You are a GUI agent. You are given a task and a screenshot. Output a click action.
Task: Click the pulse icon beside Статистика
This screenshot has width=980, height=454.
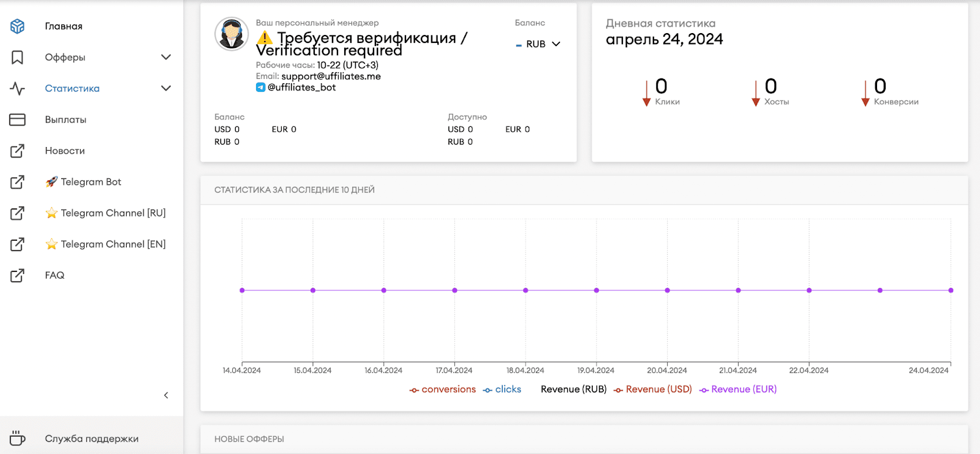tap(17, 88)
